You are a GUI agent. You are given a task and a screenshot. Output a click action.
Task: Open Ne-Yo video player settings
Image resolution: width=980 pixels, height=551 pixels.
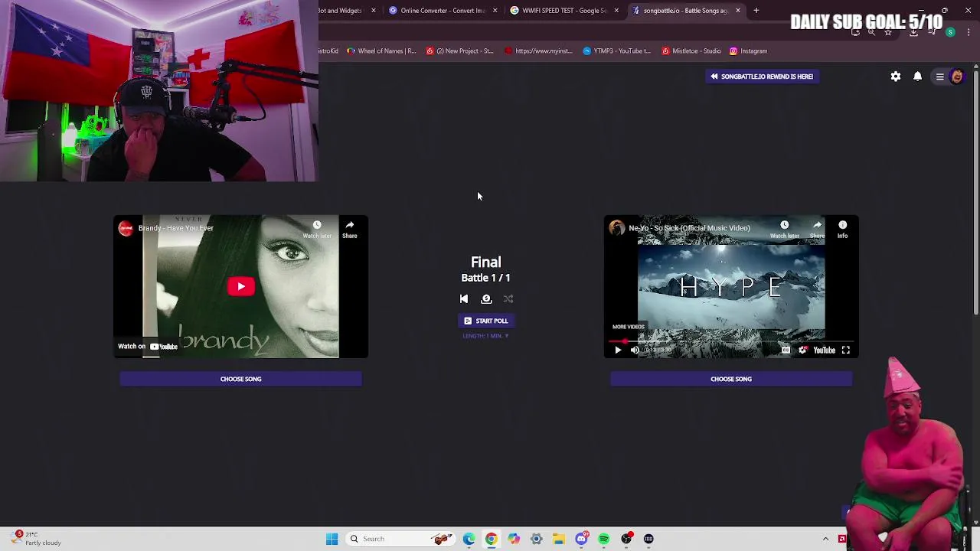[802, 350]
